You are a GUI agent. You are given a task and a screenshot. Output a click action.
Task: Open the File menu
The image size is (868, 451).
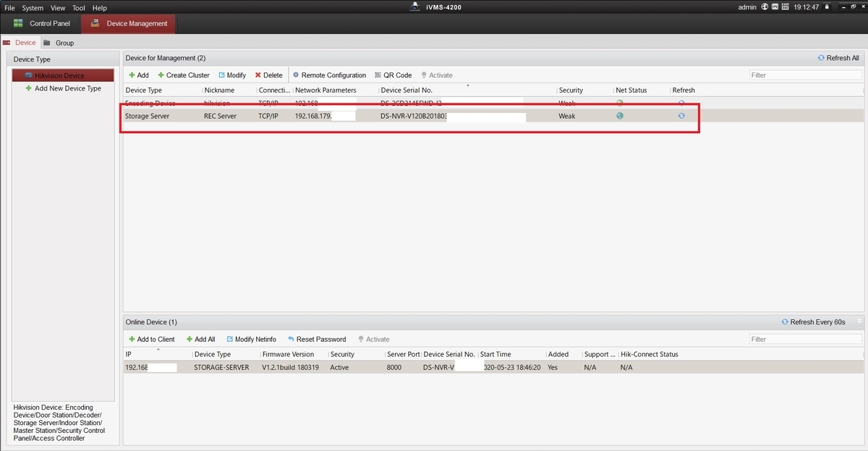[x=10, y=8]
